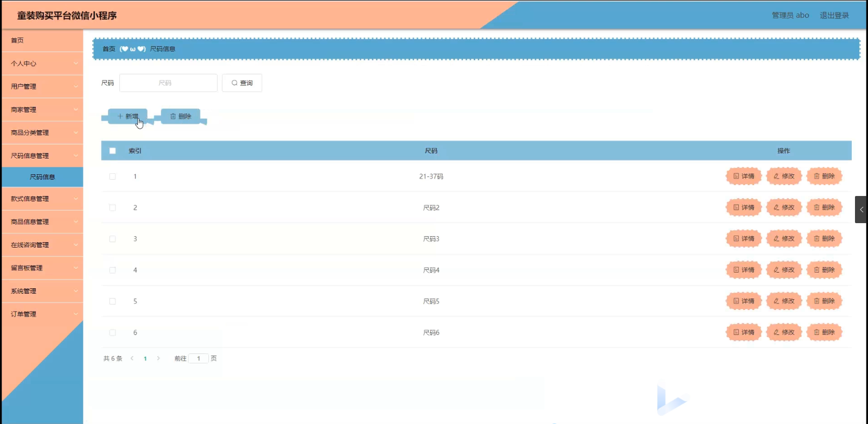Click 修改 for the 尺码3 row
Image resolution: width=868 pixels, height=424 pixels.
(x=784, y=238)
